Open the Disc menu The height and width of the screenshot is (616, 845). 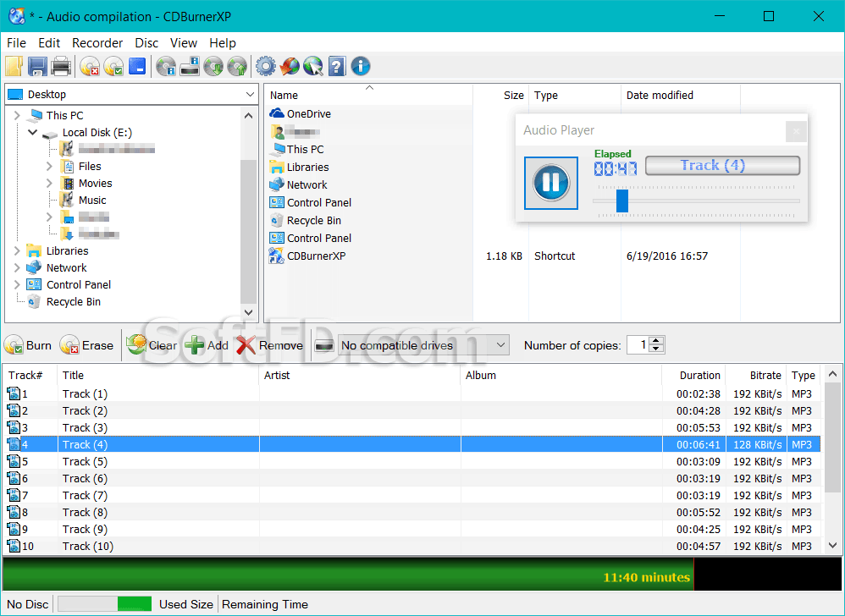click(146, 42)
